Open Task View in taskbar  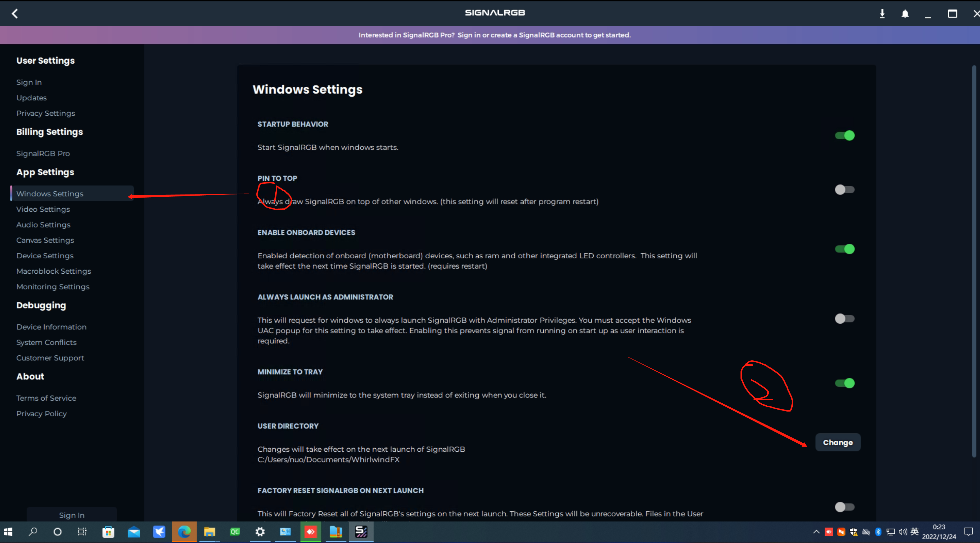(x=82, y=532)
